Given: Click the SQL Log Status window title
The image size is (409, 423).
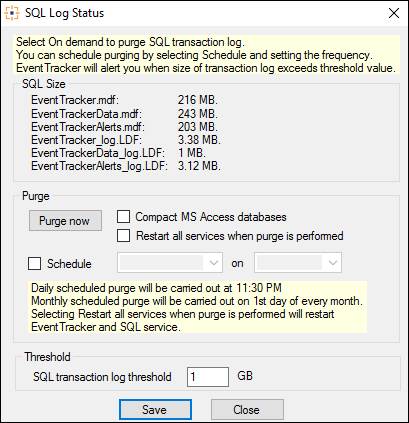Looking at the screenshot, I should pos(65,13).
